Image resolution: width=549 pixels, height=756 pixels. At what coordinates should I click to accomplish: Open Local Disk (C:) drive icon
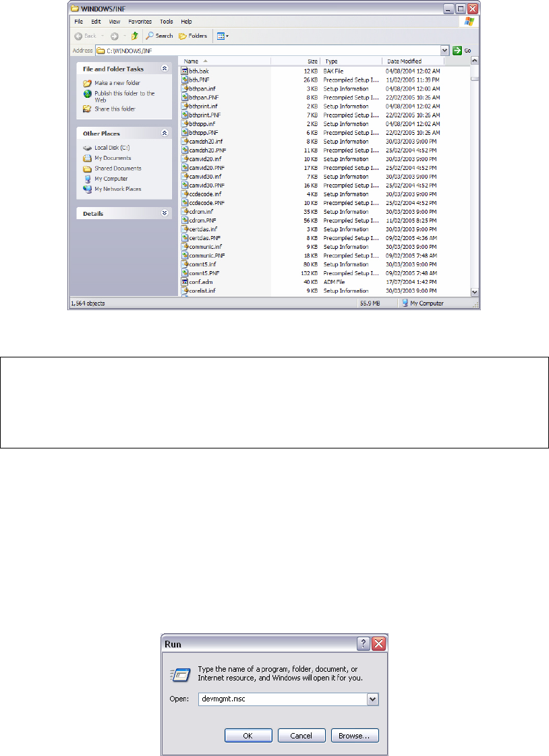coord(87,148)
